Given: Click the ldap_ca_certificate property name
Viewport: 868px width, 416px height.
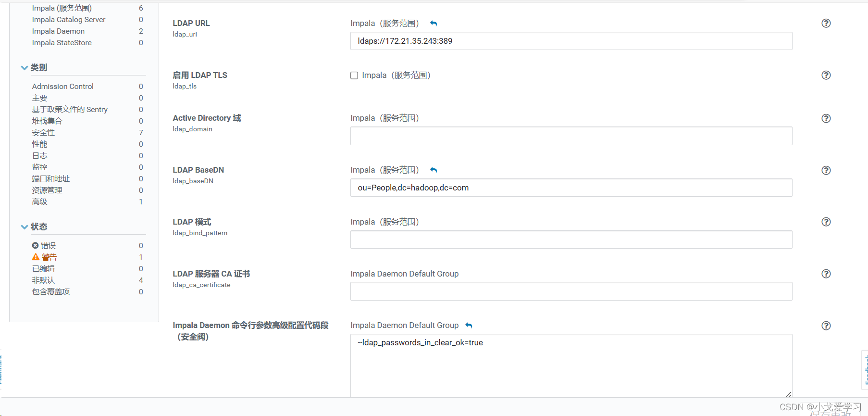Looking at the screenshot, I should point(201,285).
